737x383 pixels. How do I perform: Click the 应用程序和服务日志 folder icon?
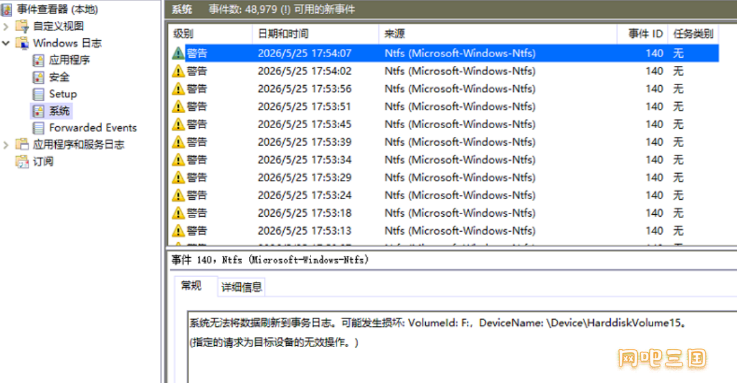[x=22, y=144]
